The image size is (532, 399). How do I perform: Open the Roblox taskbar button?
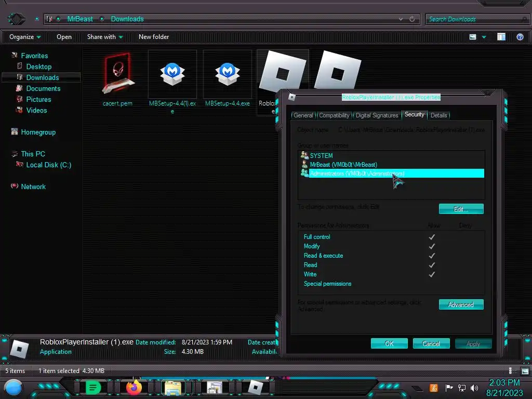[256, 387]
